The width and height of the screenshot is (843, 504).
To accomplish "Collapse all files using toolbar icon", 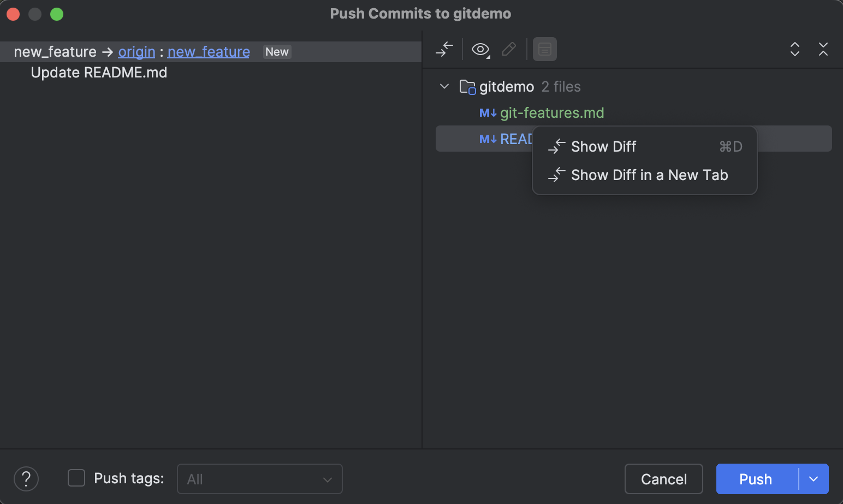I will 823,49.
